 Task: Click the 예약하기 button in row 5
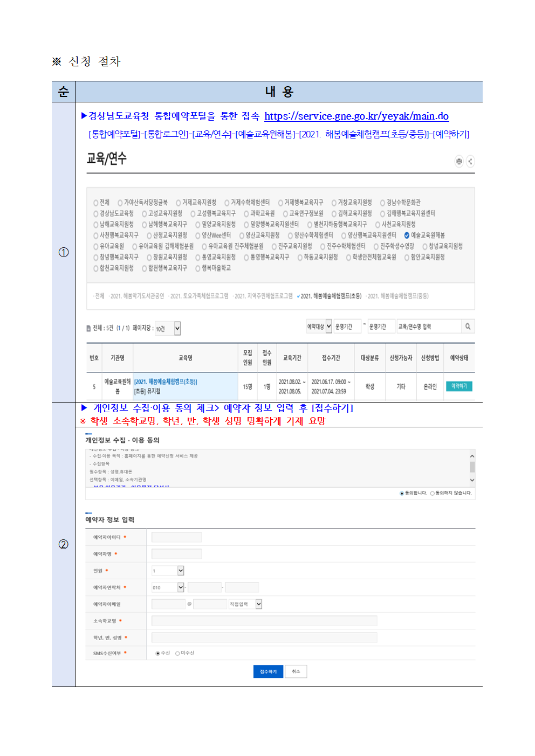tap(459, 386)
